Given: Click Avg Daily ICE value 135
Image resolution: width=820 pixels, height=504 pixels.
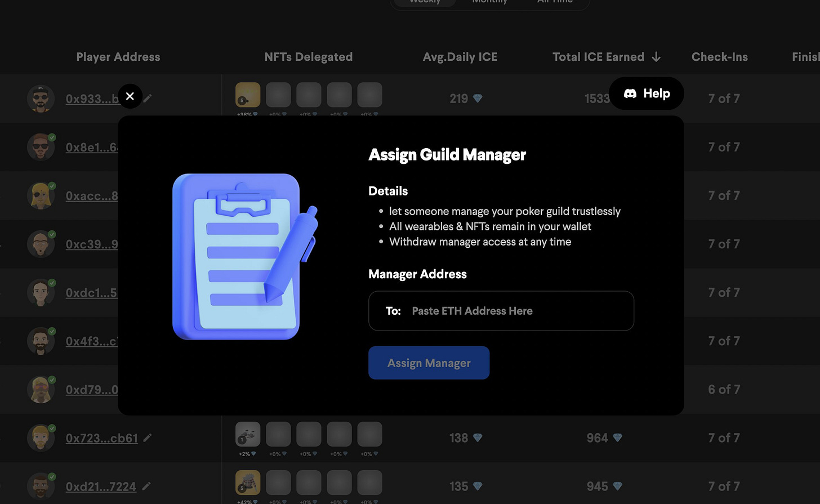Looking at the screenshot, I should (459, 487).
